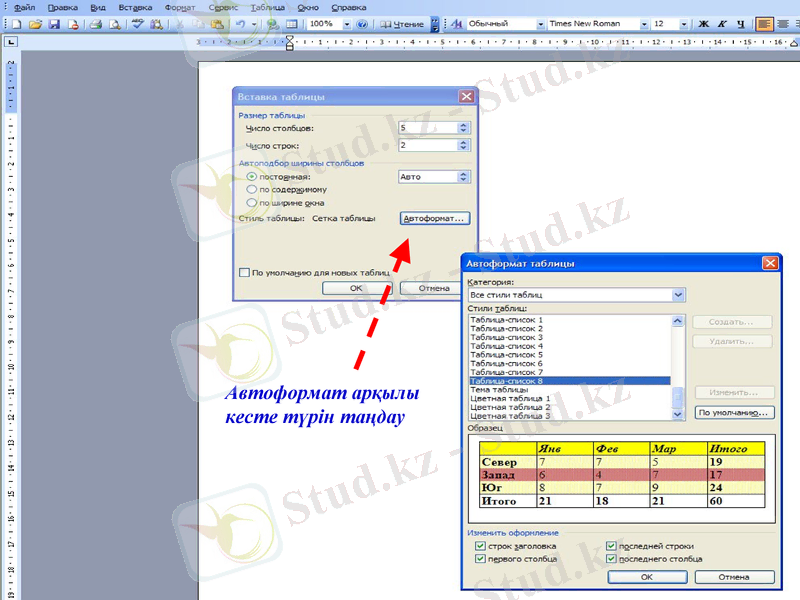Uncheck the 'строк заголовка' checkbox
This screenshot has width=800, height=600.
click(482, 547)
